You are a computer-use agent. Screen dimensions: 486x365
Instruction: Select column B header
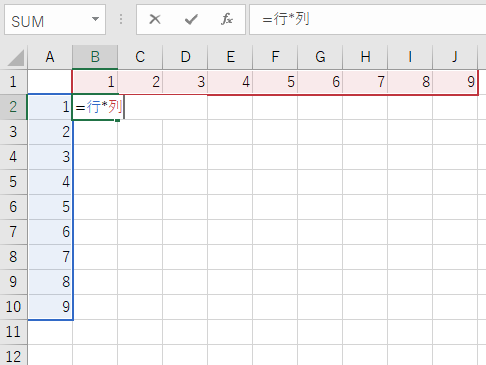95,57
